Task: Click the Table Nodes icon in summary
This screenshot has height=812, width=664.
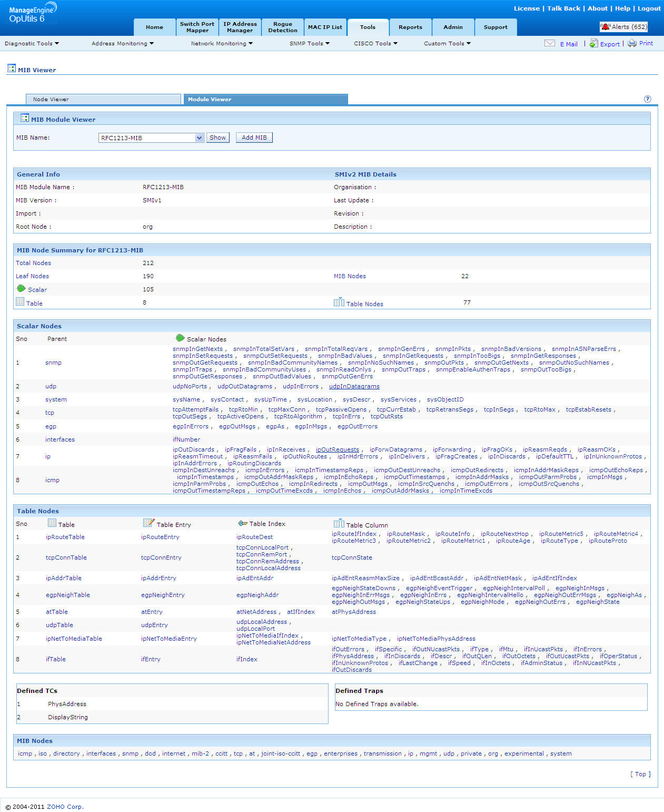Action: (x=339, y=302)
